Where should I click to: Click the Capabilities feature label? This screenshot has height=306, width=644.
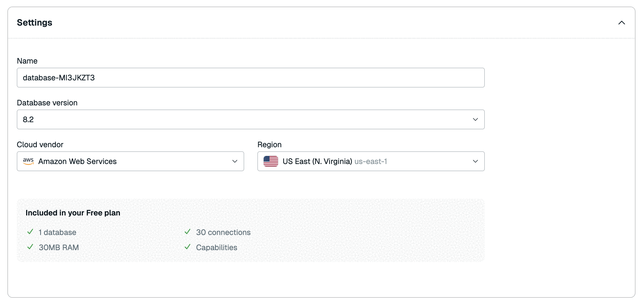tap(216, 247)
